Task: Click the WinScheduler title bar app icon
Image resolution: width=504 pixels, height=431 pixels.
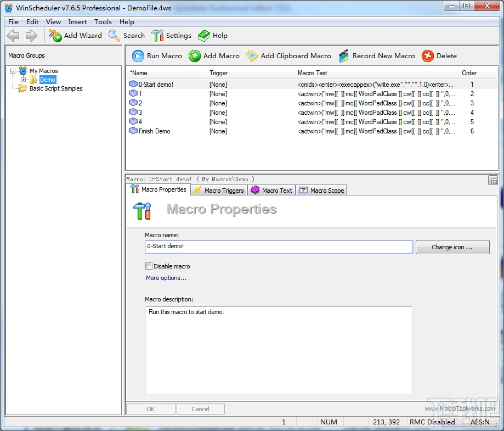Action: (9, 8)
